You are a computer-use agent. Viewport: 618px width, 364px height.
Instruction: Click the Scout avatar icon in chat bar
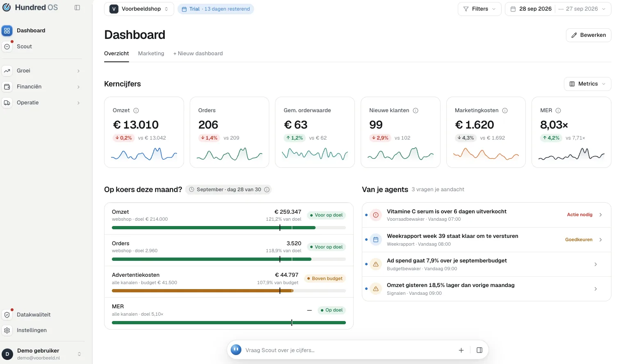tap(236, 350)
